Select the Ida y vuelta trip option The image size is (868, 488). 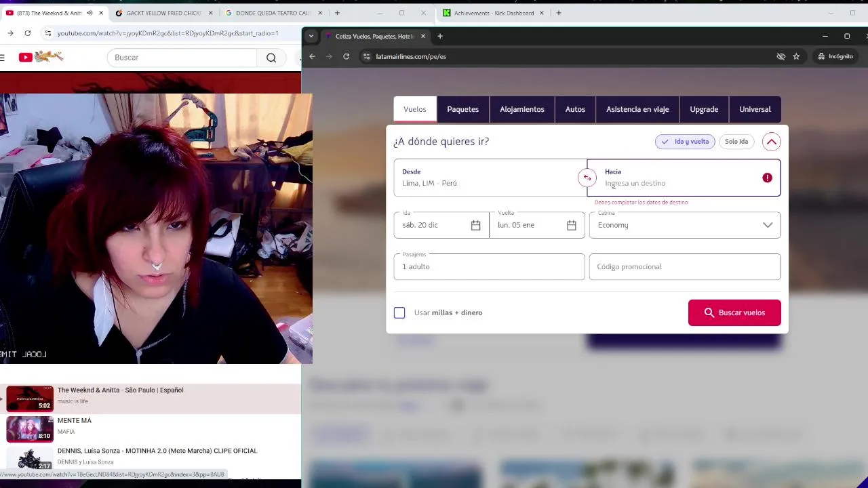[685, 142]
